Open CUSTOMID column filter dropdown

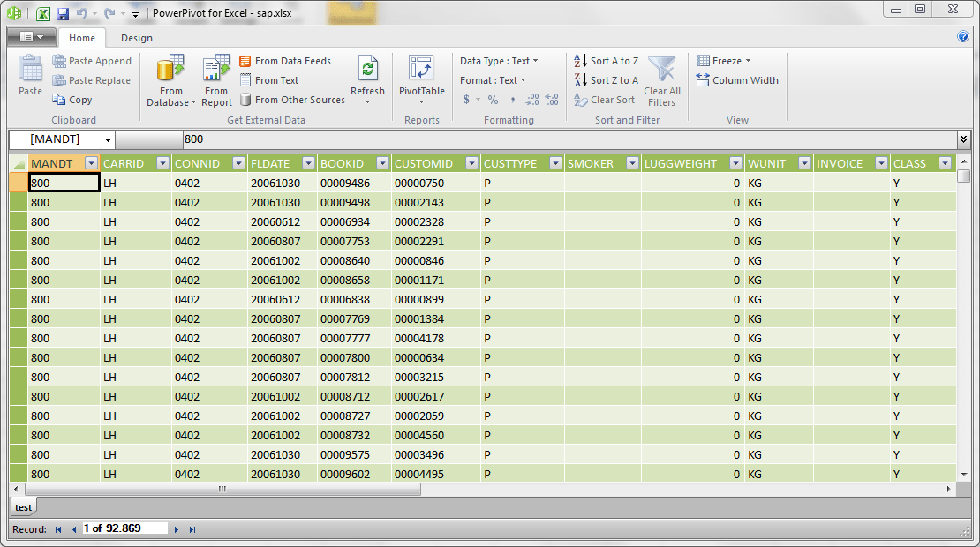click(x=471, y=163)
